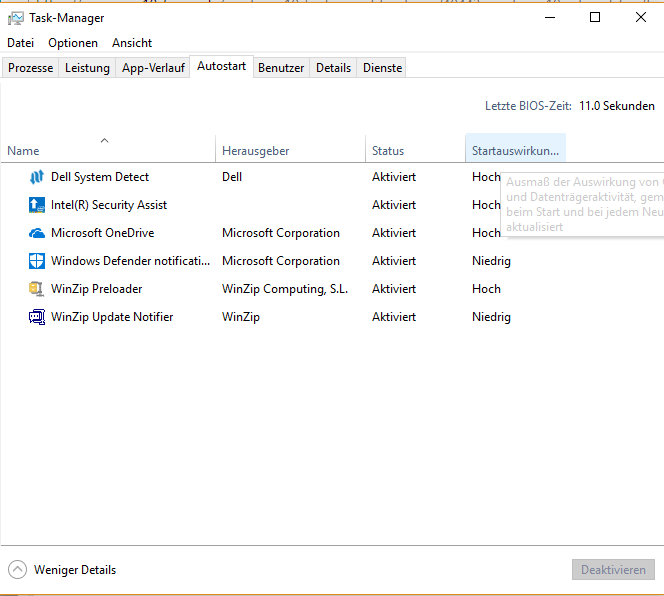
Task: Open the Ansicht menu
Action: tap(132, 43)
